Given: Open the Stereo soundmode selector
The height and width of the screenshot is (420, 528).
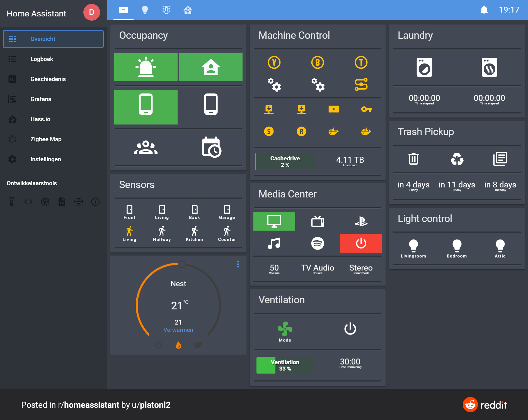Looking at the screenshot, I should (361, 268).
